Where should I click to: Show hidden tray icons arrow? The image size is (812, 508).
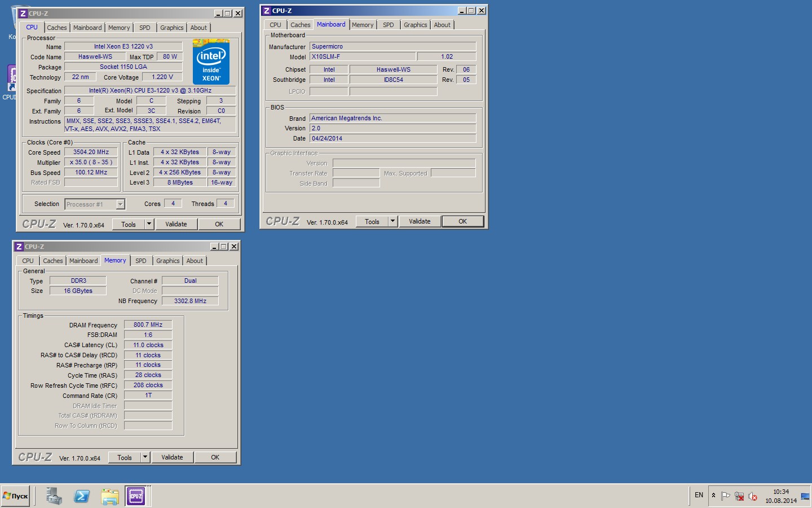tap(713, 496)
